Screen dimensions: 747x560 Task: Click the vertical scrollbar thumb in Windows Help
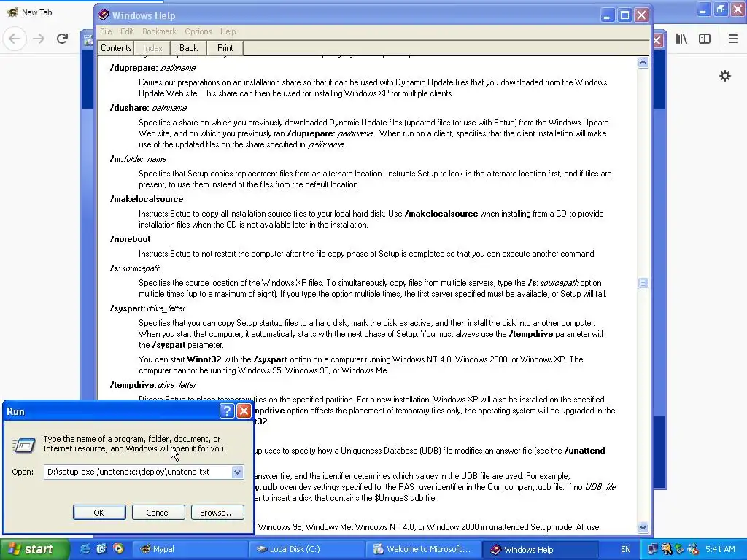tap(643, 284)
